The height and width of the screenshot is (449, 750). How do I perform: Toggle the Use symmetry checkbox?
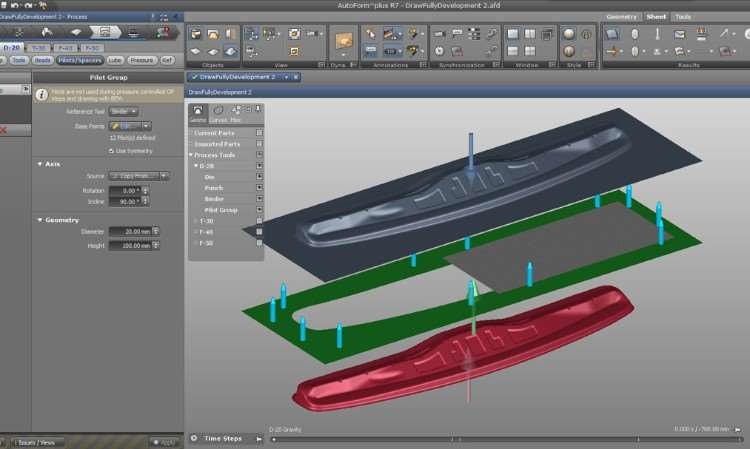click(112, 151)
